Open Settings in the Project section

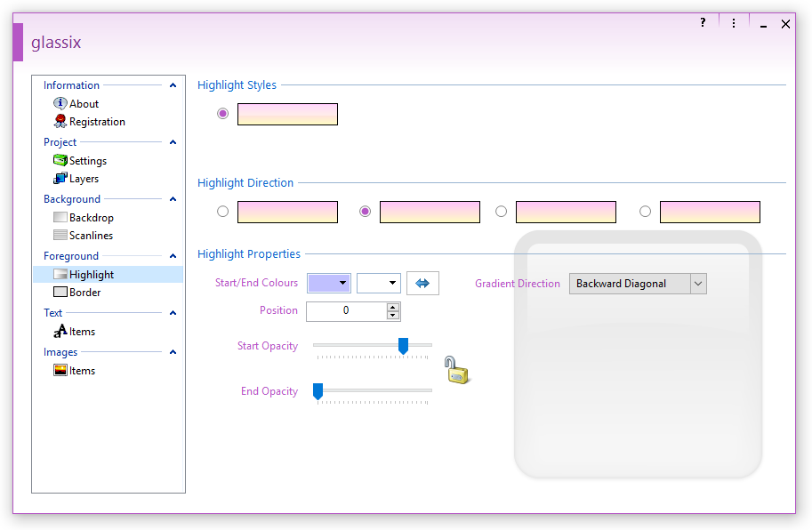(x=87, y=161)
